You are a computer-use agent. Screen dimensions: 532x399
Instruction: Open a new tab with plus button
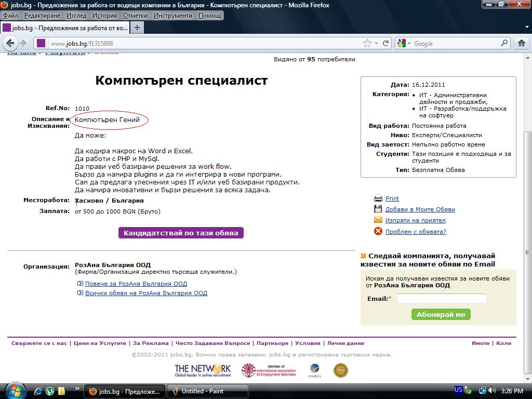[137, 28]
